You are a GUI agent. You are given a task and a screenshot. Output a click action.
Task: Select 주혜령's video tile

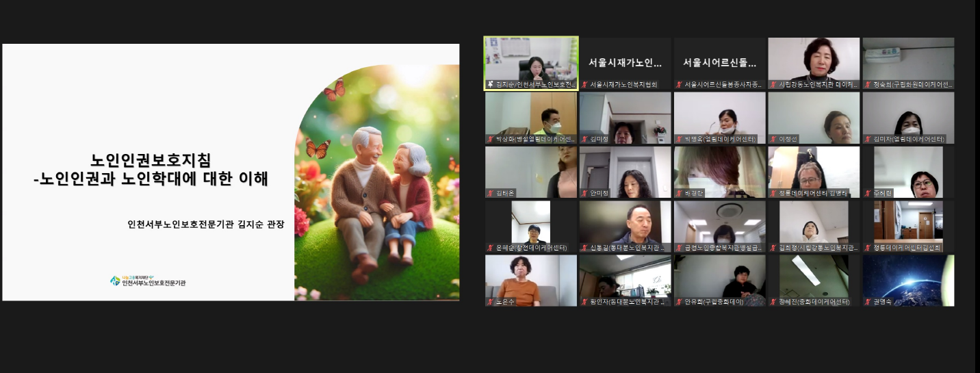(908, 171)
